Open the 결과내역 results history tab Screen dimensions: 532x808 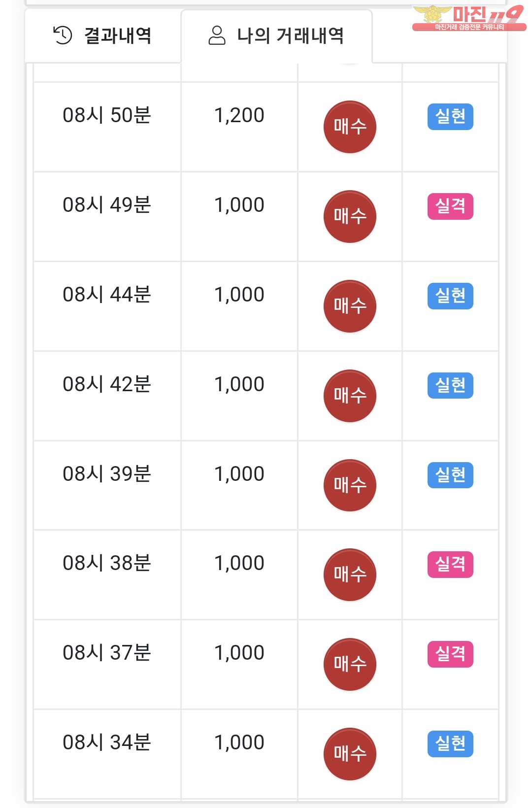tap(103, 35)
